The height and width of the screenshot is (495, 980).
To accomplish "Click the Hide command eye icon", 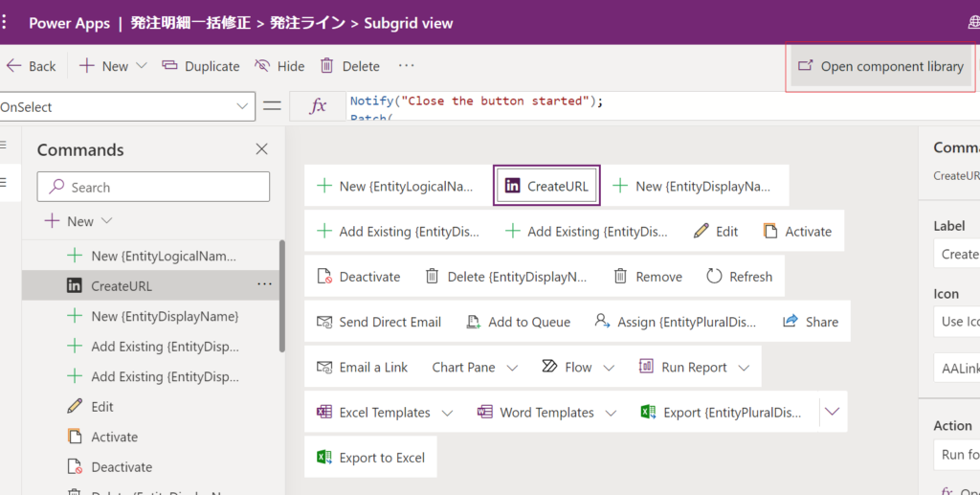I will (x=262, y=66).
